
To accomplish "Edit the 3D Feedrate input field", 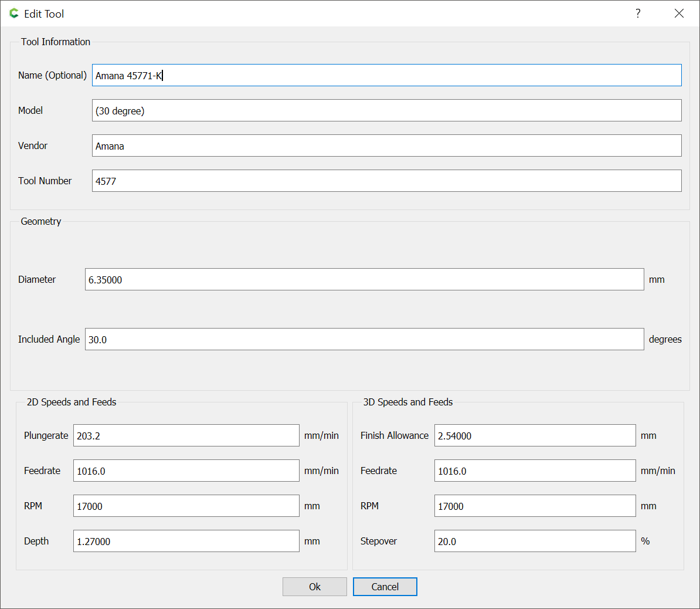I will tap(535, 471).
